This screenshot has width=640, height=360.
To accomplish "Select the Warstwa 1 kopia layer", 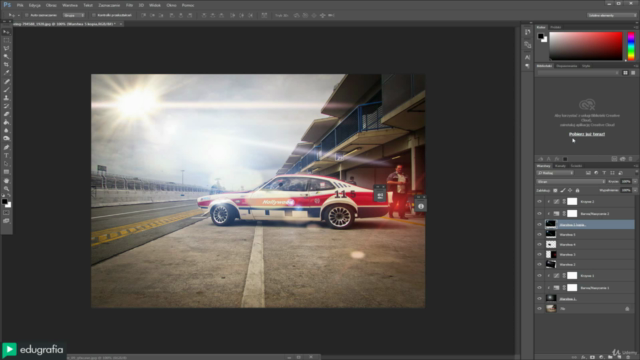I will (x=585, y=225).
